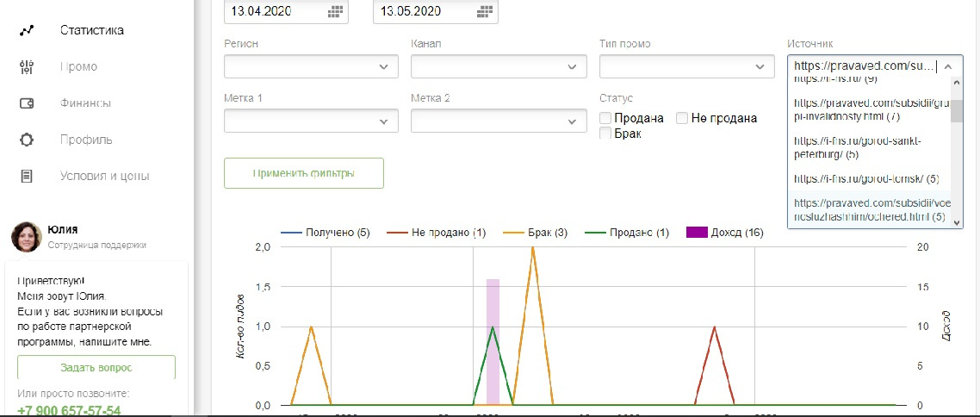This screenshot has width=980, height=417.
Task: Open the Статистика section
Action: click(92, 30)
